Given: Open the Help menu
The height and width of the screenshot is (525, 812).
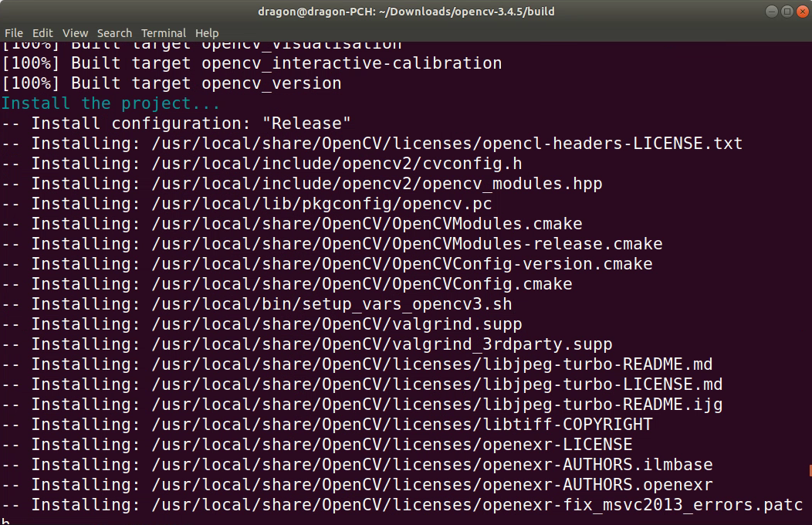Looking at the screenshot, I should pyautogui.click(x=207, y=32).
